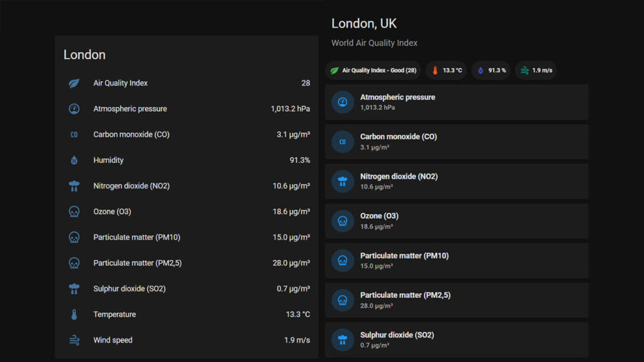Open the Ozone (O3) tile card
Image resolution: width=644 pixels, height=362 pixels.
click(457, 221)
